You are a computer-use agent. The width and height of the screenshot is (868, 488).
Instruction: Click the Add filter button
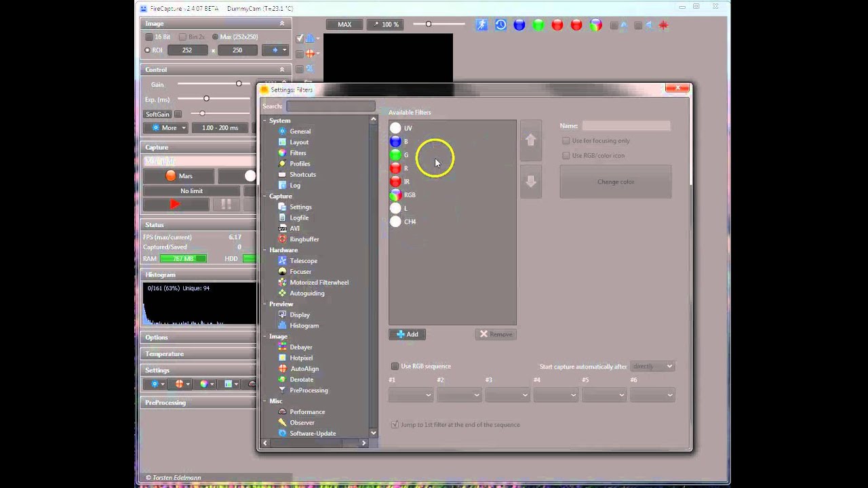[x=407, y=334]
